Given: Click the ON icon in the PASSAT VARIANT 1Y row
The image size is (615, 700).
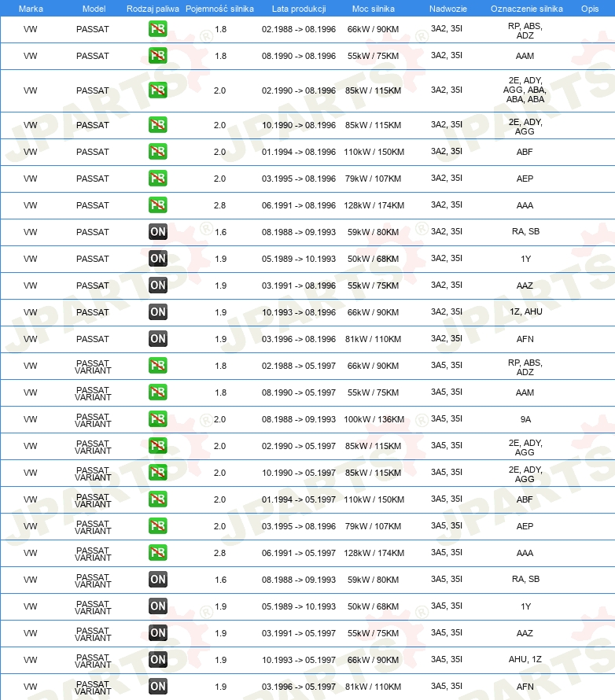Looking at the screenshot, I should 158,606.
